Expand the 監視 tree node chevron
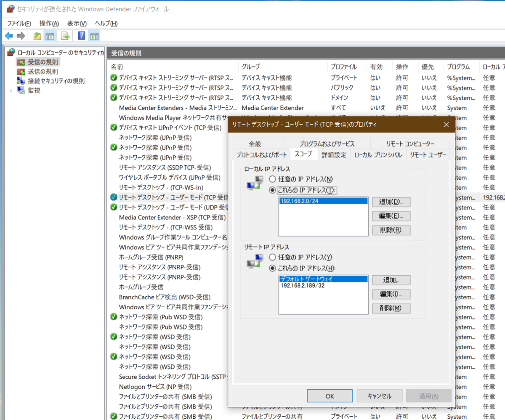Screen dimensions: 505x420 [11, 90]
